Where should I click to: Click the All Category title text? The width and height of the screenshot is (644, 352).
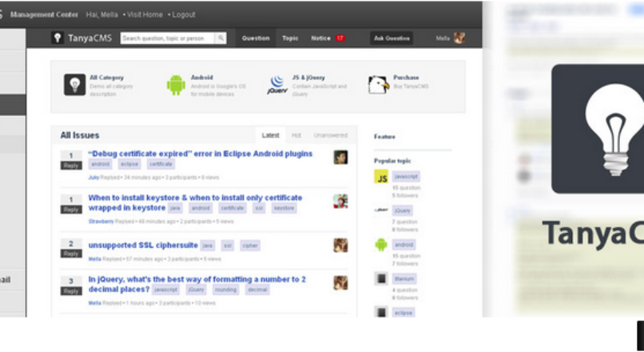coord(107,78)
